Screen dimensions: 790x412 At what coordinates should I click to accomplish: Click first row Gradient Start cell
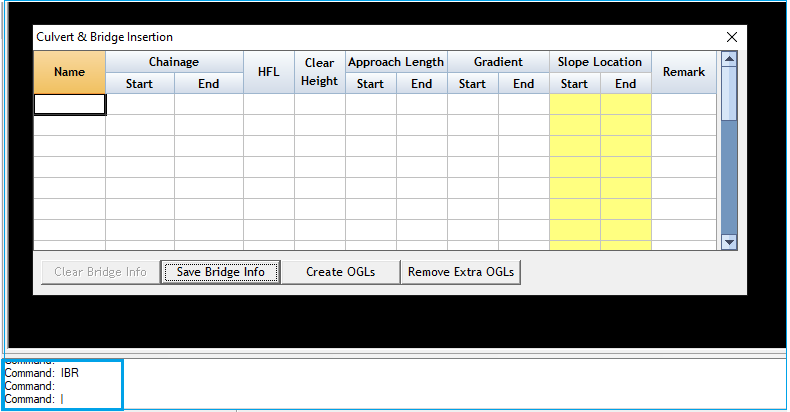472,104
